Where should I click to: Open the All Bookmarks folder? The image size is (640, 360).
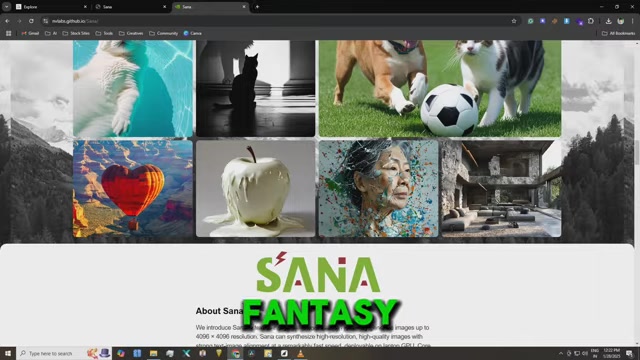618,33
